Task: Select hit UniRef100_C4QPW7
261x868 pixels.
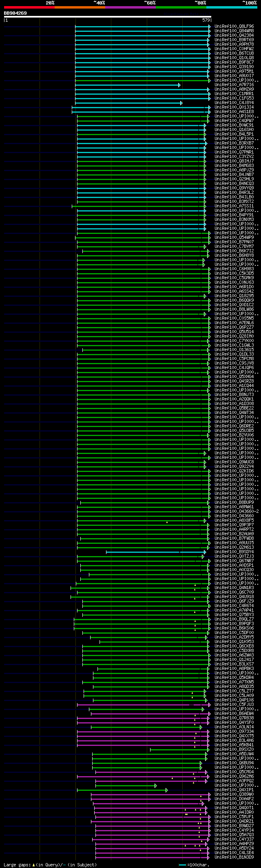Action: [x=234, y=120]
